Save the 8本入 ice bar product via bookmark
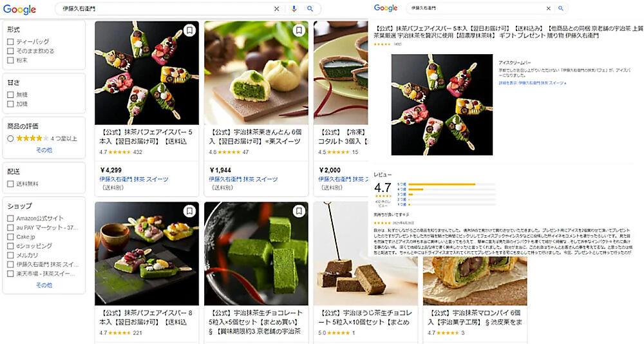Viewport: 644px width, 344px height. click(189, 211)
